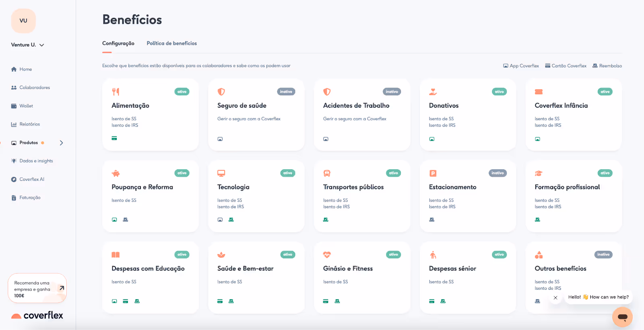
Task: Open Colaboradores in the sidebar
Action: point(31,88)
